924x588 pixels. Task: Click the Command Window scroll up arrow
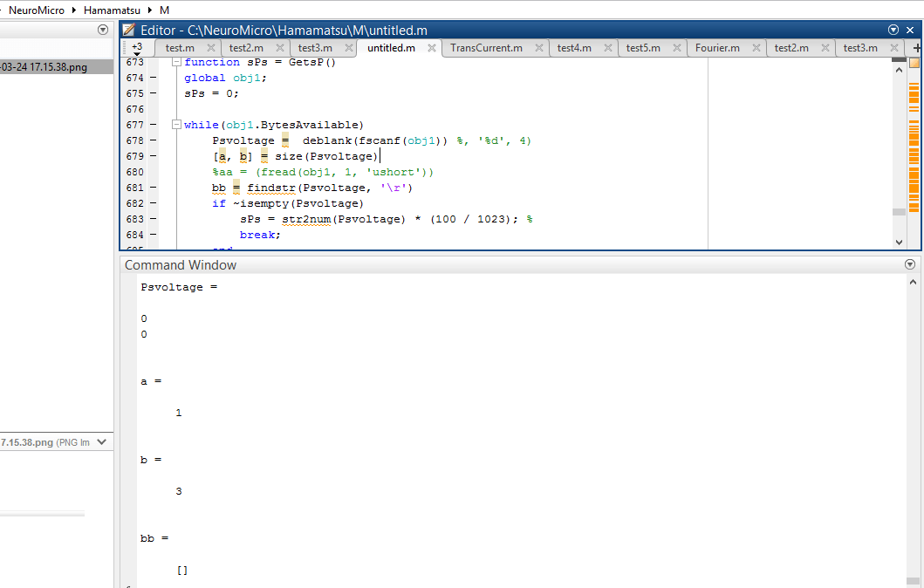pyautogui.click(x=913, y=282)
